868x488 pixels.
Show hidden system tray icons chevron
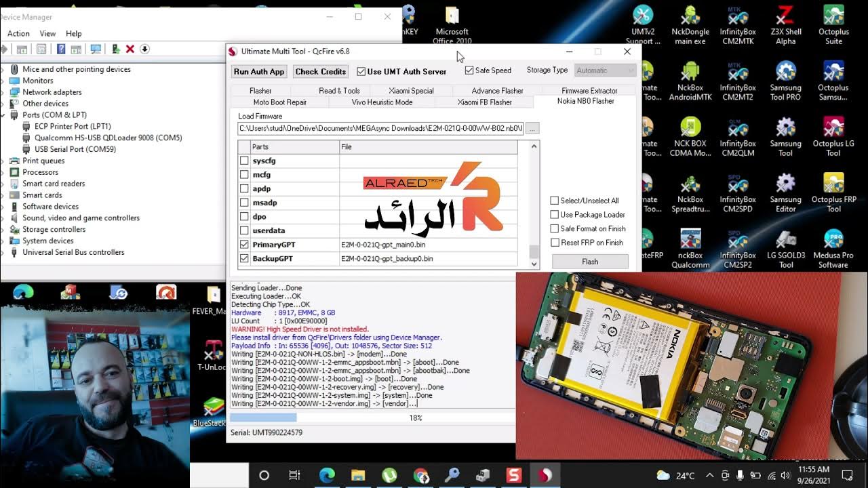click(x=709, y=475)
